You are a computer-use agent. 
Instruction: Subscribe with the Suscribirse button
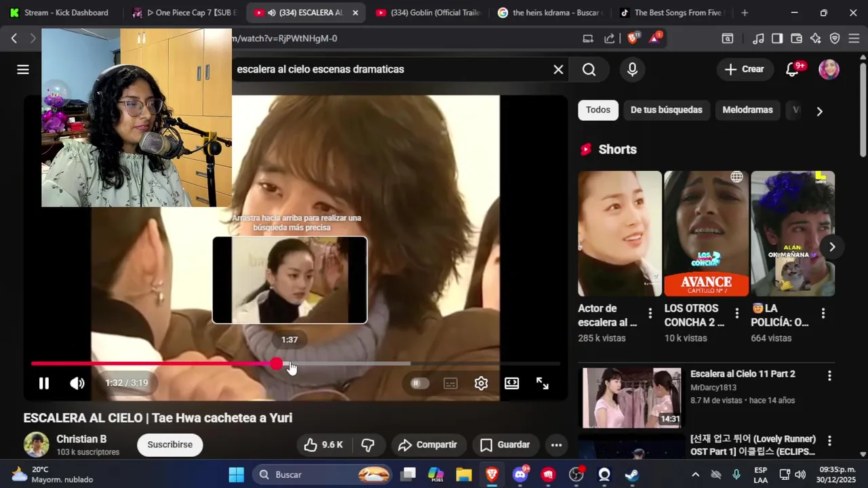pos(170,445)
